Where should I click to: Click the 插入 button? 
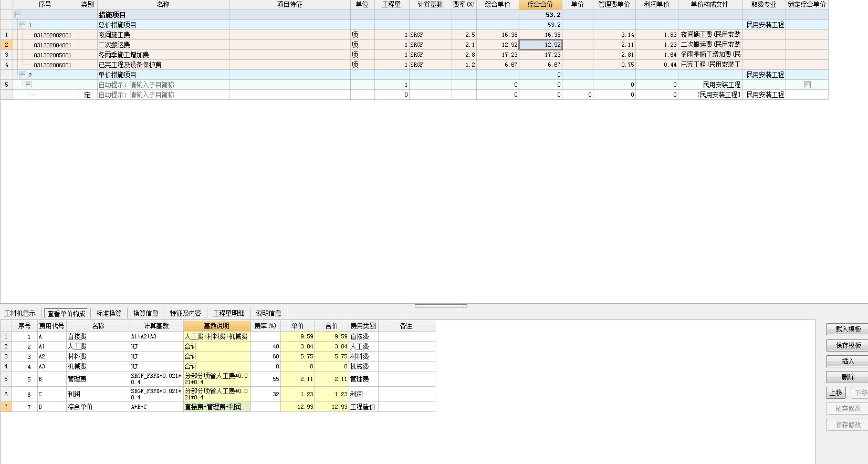847,361
